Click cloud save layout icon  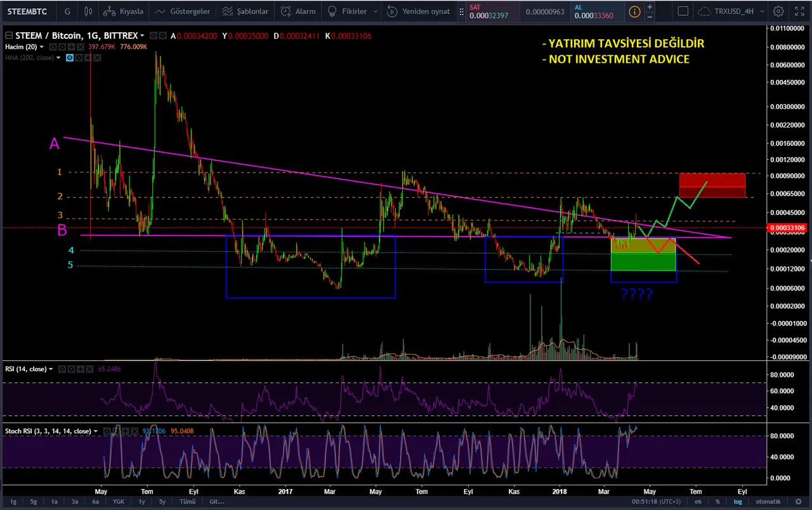click(x=704, y=11)
